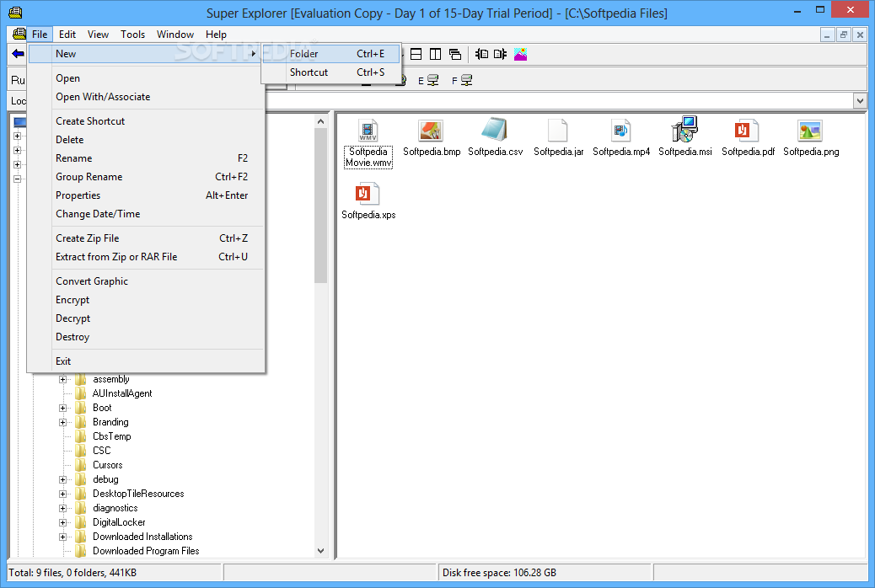Select the Softpedia.bmp file icon
Screen dimensions: 875x588
tap(431, 131)
